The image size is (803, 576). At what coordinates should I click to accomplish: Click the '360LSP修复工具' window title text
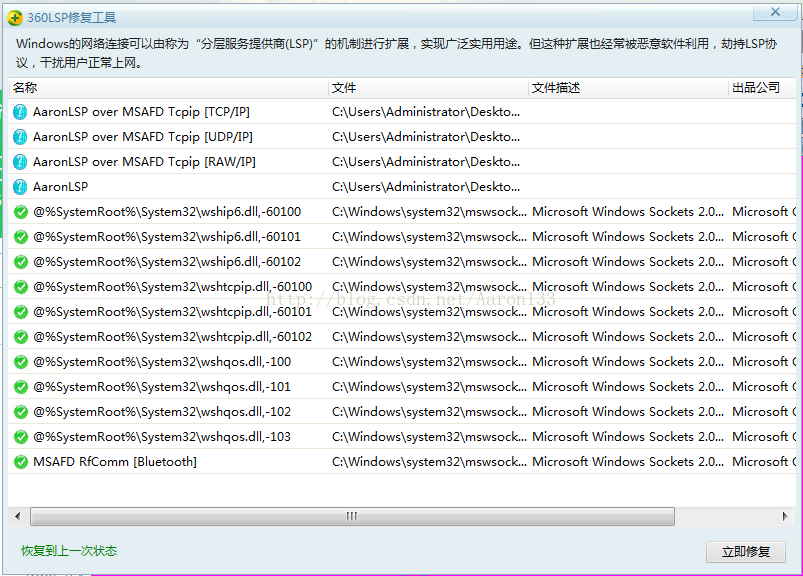(x=72, y=18)
